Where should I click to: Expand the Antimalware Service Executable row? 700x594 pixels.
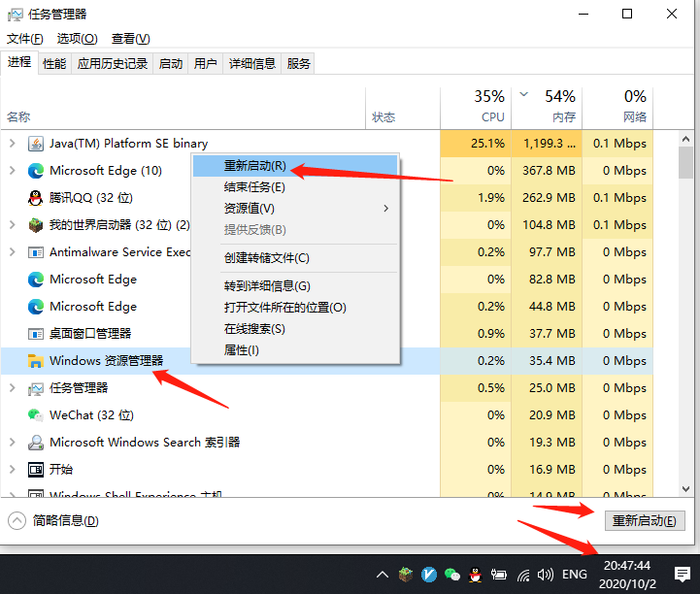point(13,252)
